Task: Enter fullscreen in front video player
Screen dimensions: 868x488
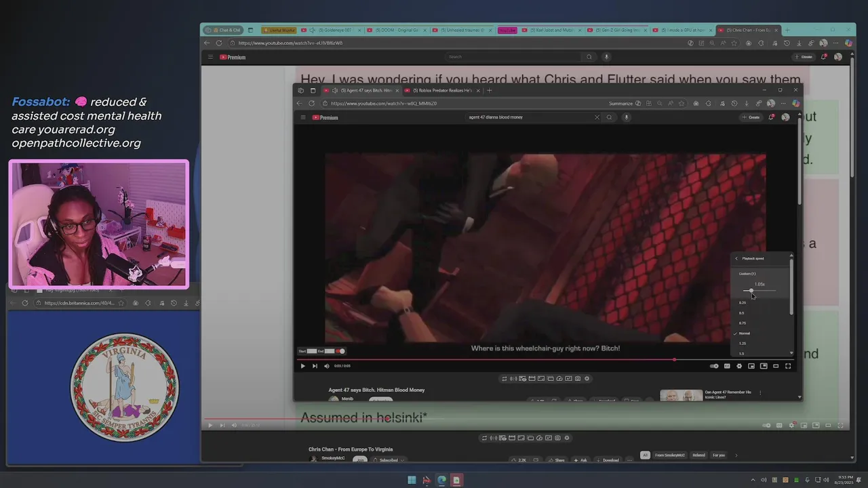Action: [788, 366]
